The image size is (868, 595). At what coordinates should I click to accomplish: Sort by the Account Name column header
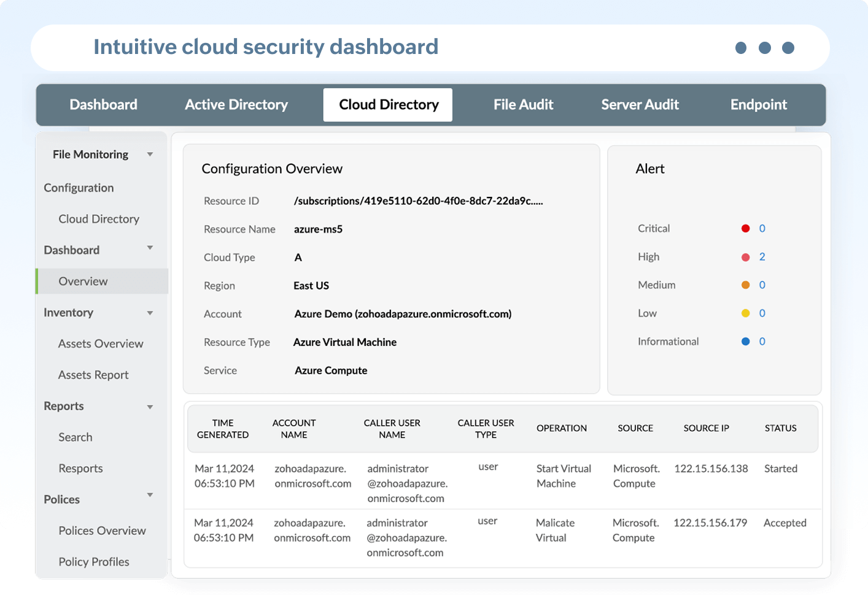(x=294, y=429)
